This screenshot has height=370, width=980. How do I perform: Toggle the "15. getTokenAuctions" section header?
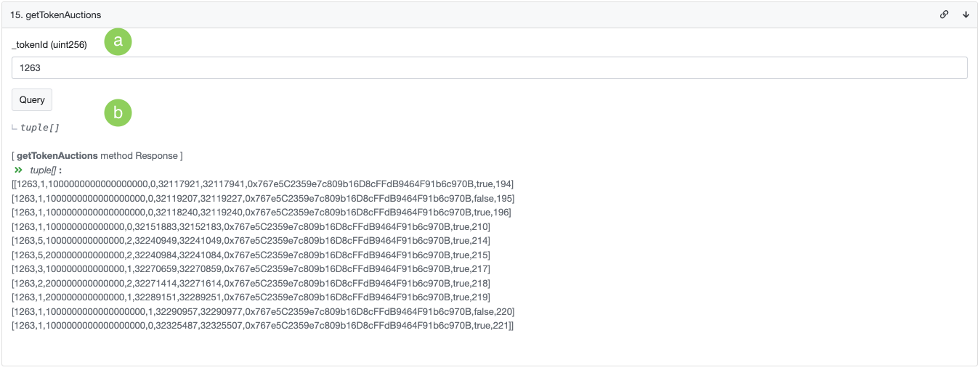coord(56,15)
